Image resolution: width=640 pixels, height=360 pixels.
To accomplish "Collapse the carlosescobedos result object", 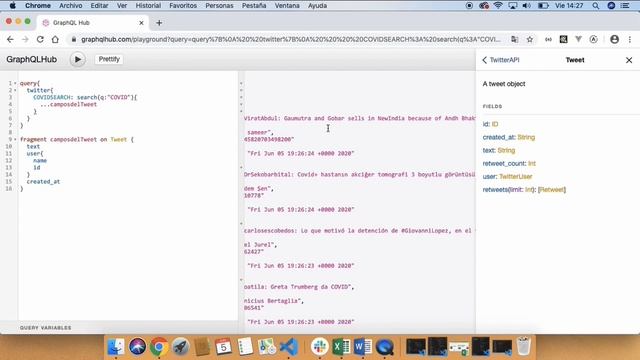I will (x=241, y=224).
